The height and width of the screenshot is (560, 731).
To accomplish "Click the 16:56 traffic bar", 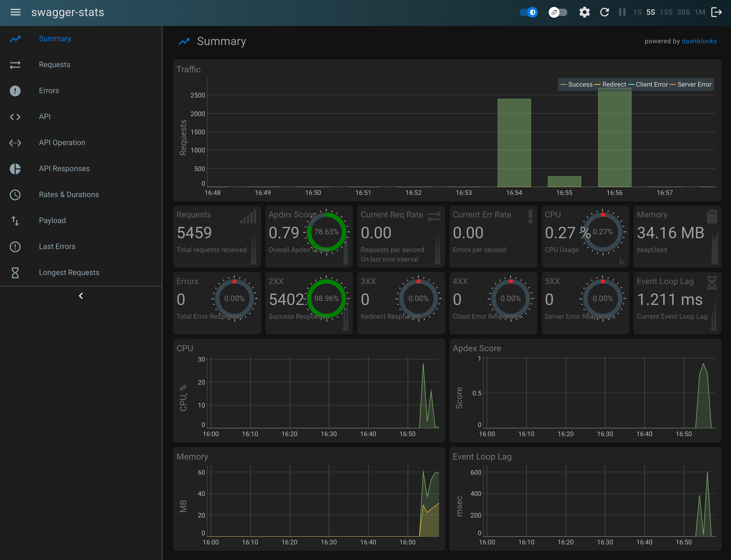I will point(615,137).
